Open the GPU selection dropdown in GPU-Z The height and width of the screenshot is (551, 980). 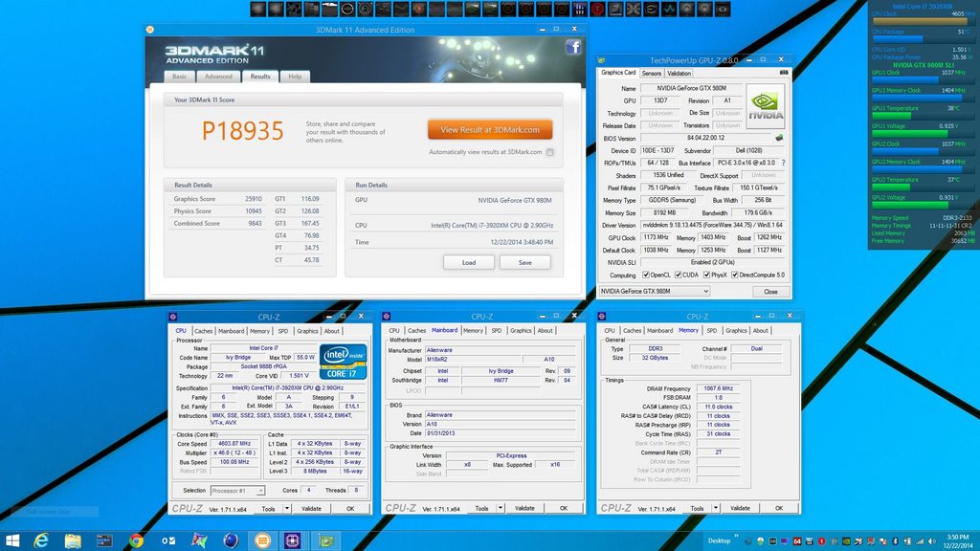pyautogui.click(x=654, y=291)
